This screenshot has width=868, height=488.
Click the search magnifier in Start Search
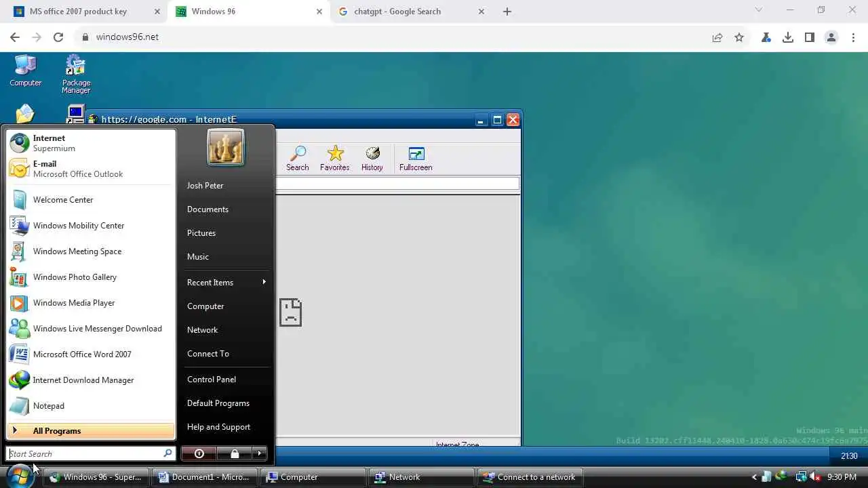point(167,453)
